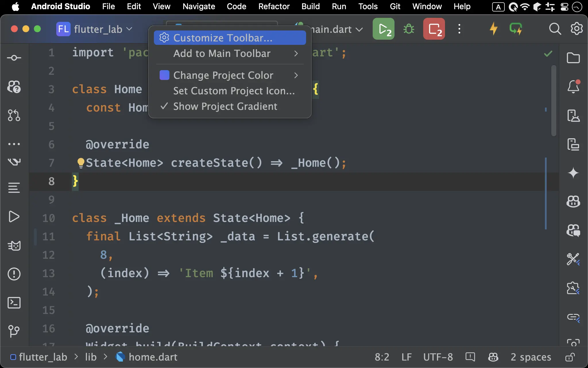Show more tool windows ellipsis
Screen dimensions: 588x368
14,144
